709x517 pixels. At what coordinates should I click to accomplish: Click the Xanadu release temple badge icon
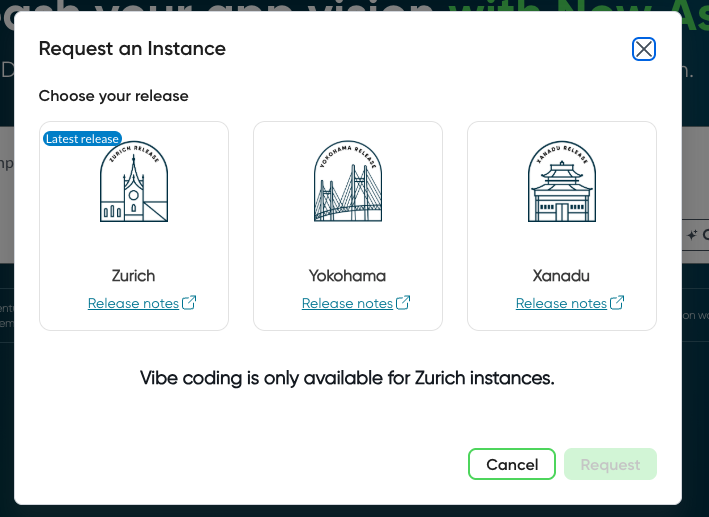tap(562, 181)
